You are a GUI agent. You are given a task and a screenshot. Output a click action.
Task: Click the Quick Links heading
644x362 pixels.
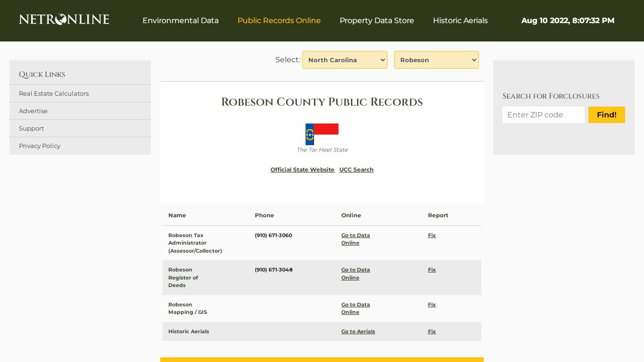42,74
